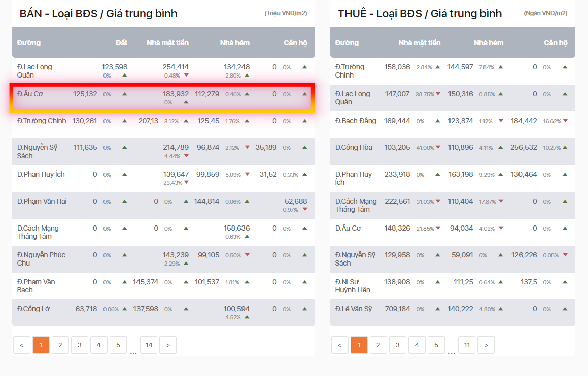
Task: Open Đ.Trường Chinh street in BÁN table
Action: [x=42, y=121]
